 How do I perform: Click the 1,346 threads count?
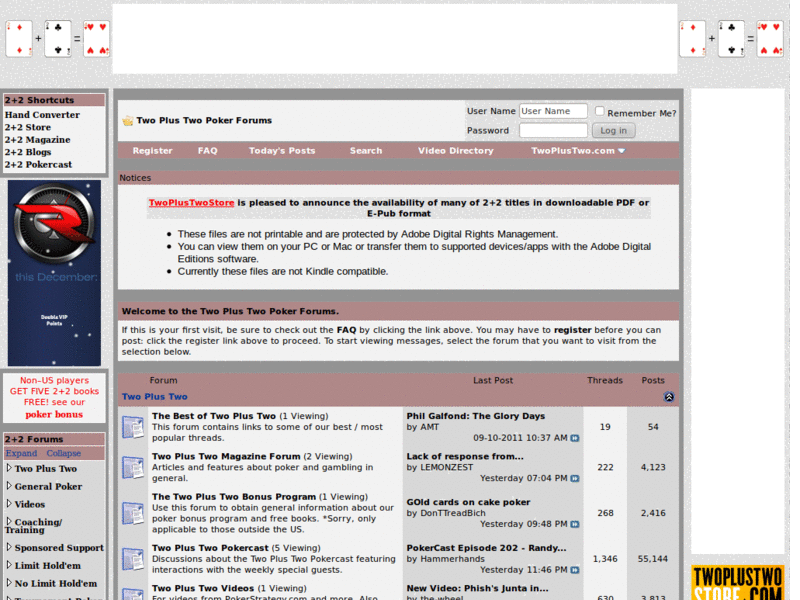click(605, 559)
